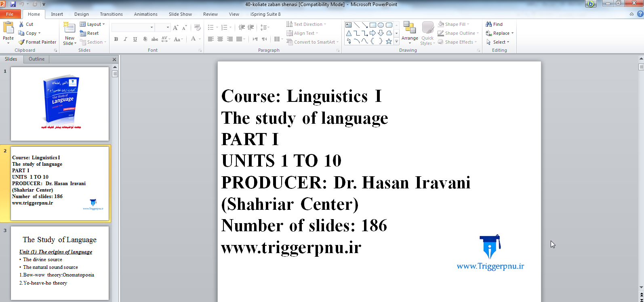This screenshot has width=644, height=302.
Task: Open the font name combo box
Action: click(133, 27)
